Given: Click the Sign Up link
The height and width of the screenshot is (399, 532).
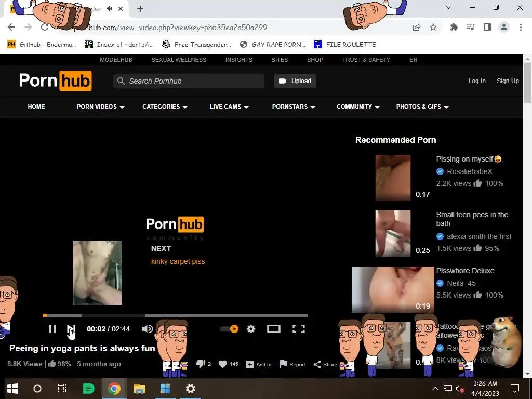Looking at the screenshot, I should pos(508,81).
